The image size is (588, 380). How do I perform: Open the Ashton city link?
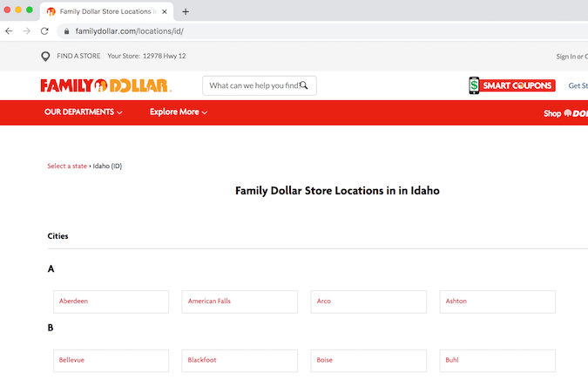coord(497,302)
